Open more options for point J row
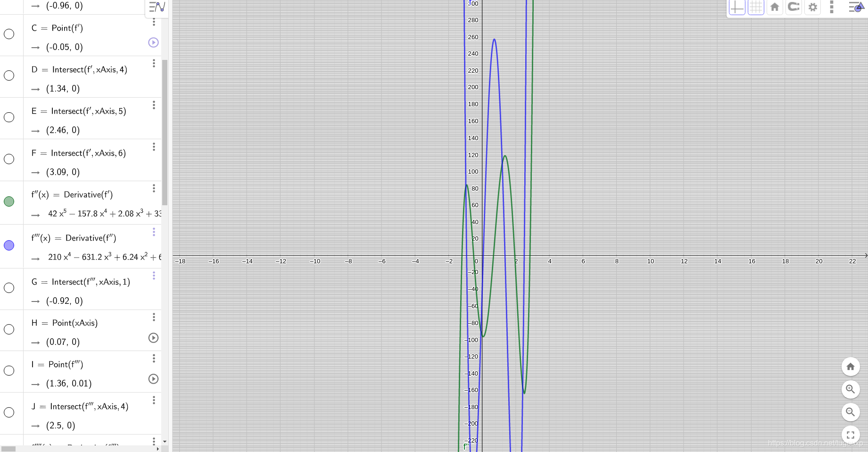Screen dimensions: 868x452 pos(154,400)
